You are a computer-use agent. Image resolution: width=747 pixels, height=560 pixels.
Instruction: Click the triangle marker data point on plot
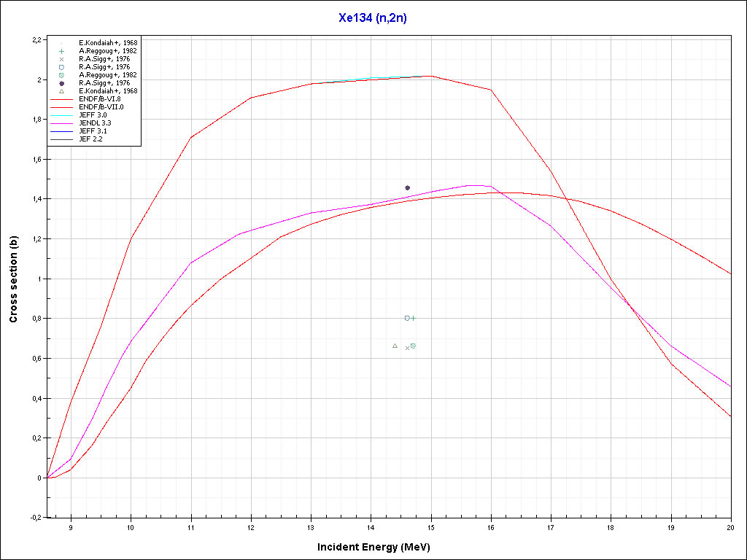[x=395, y=346]
